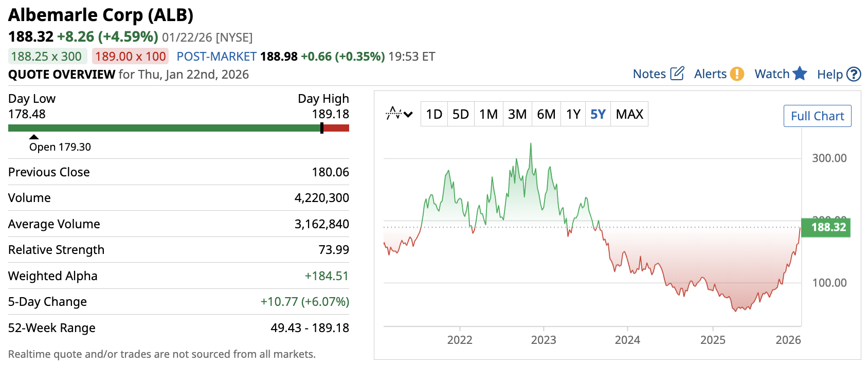Click the blue Watch star icon
The height and width of the screenshot is (366, 868).
tap(800, 74)
